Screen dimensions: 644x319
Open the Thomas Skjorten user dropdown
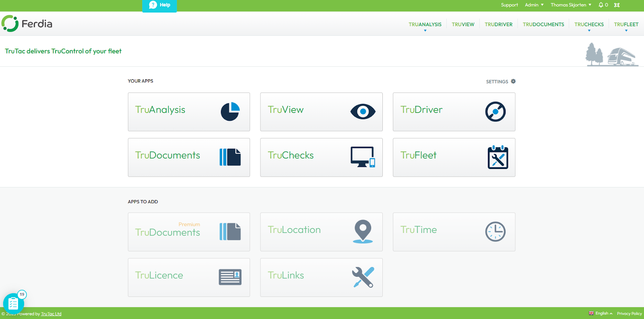[571, 5]
